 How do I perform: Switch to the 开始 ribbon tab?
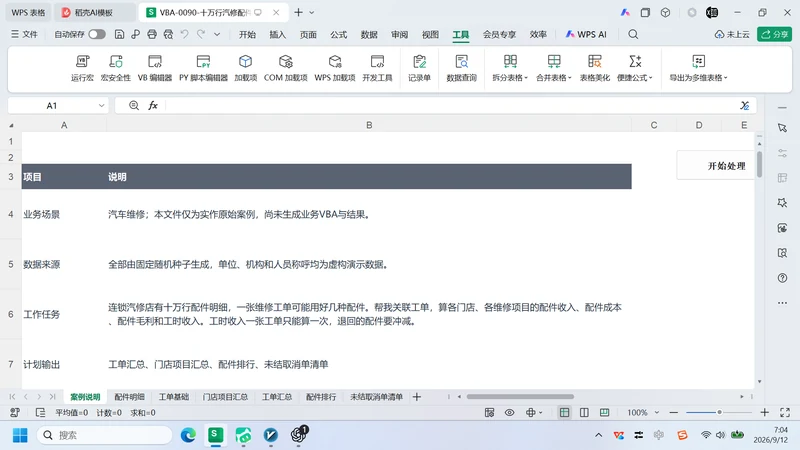pos(247,34)
